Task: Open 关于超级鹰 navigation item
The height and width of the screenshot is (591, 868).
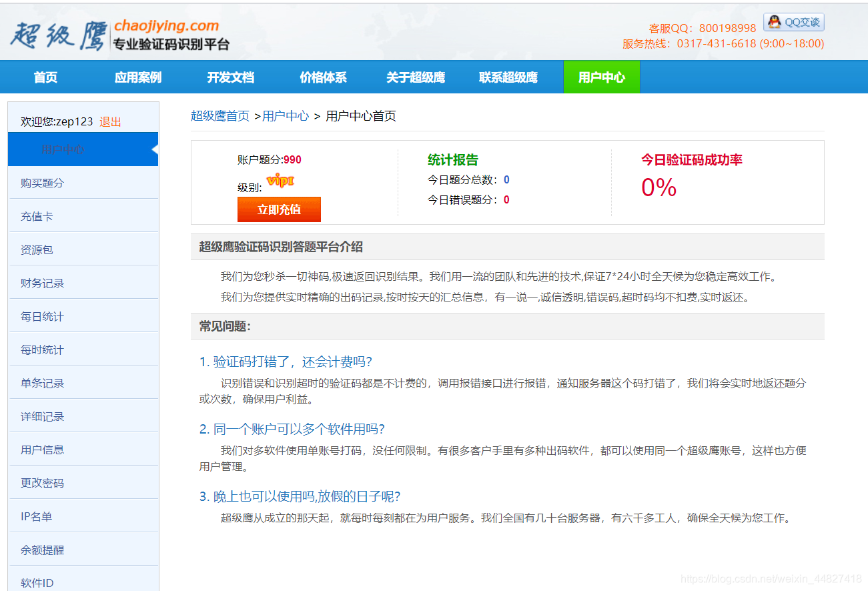Action: click(x=416, y=77)
